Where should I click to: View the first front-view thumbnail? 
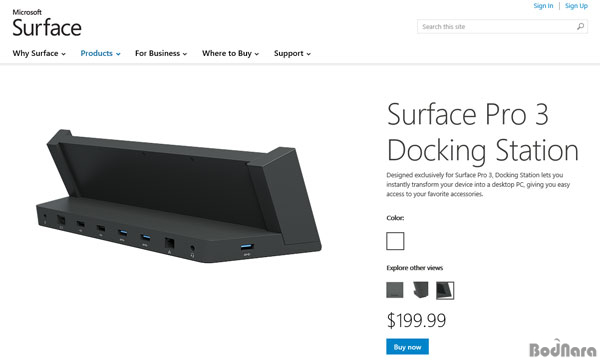click(x=395, y=290)
